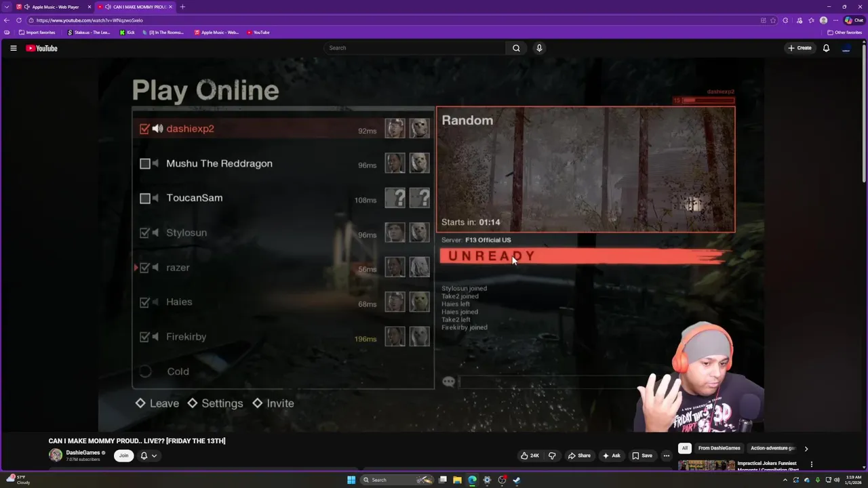
Task: Start voice search with the microphone icon
Action: coord(539,48)
